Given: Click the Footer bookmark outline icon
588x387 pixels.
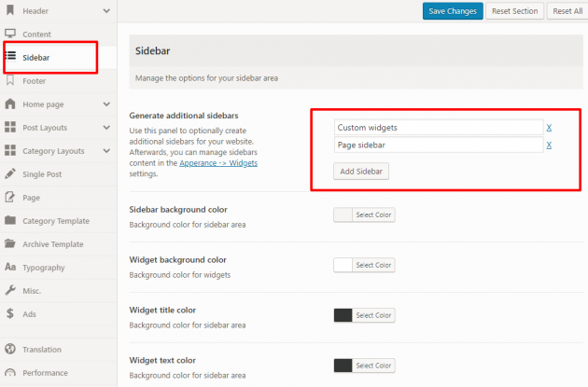Looking at the screenshot, I should tap(10, 80).
